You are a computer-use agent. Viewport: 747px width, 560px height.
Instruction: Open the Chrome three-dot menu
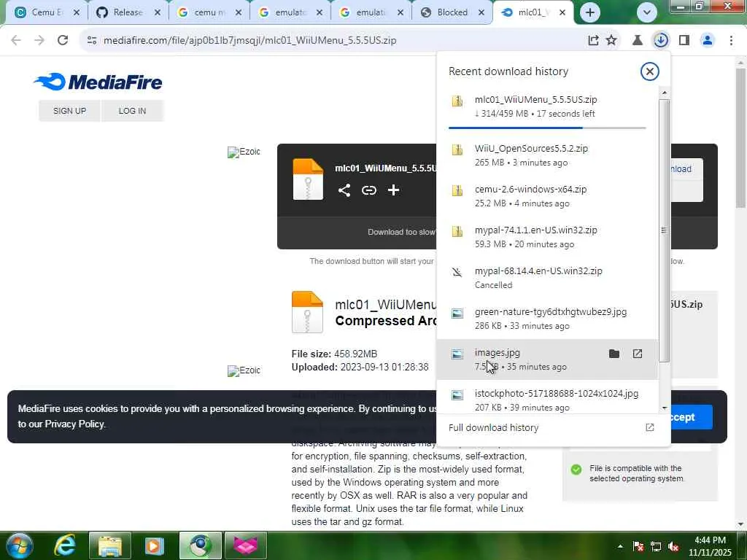coord(731,40)
